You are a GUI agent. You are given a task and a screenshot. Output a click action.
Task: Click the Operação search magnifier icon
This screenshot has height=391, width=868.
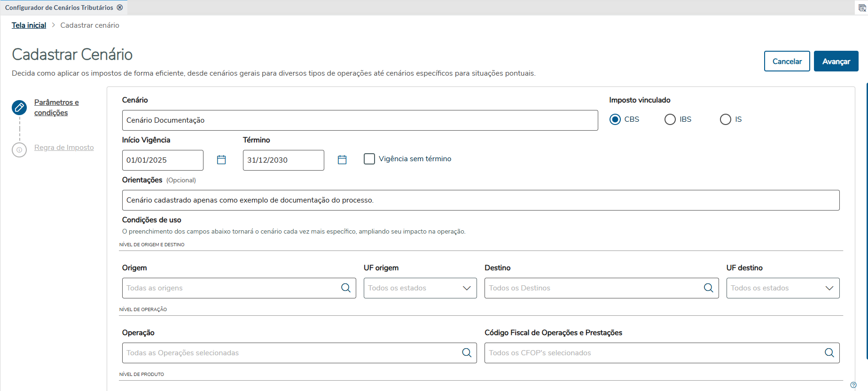point(467,353)
